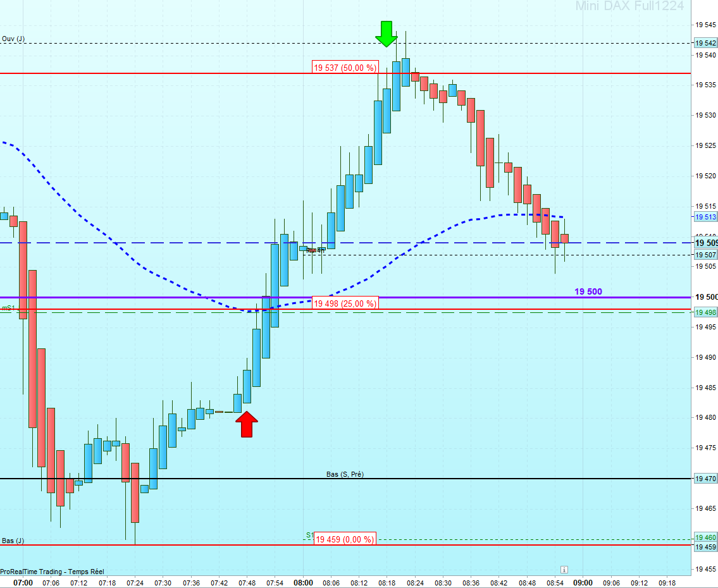Click the bold 19 500 price-axis value

[707, 297]
